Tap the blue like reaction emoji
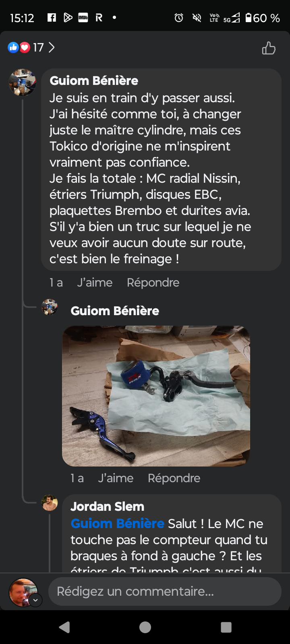This screenshot has height=644, width=290. click(13, 47)
